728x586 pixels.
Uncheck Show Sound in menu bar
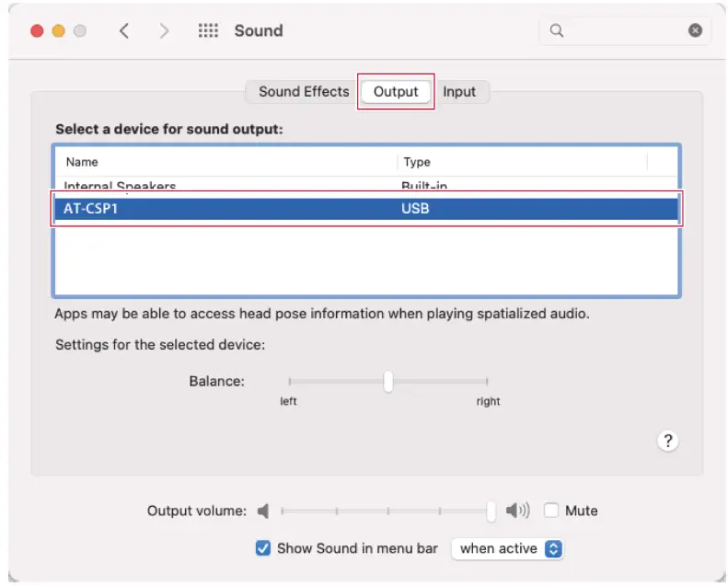pos(263,548)
